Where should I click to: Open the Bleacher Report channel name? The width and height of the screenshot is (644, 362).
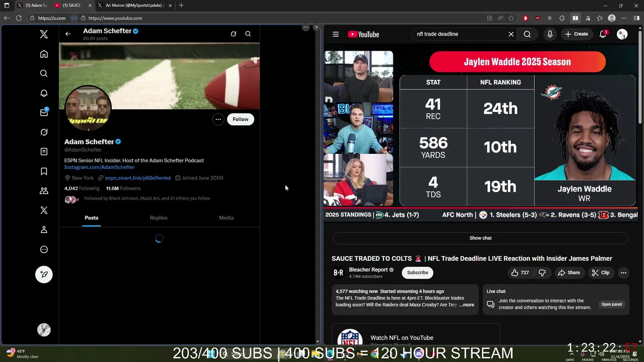368,269
